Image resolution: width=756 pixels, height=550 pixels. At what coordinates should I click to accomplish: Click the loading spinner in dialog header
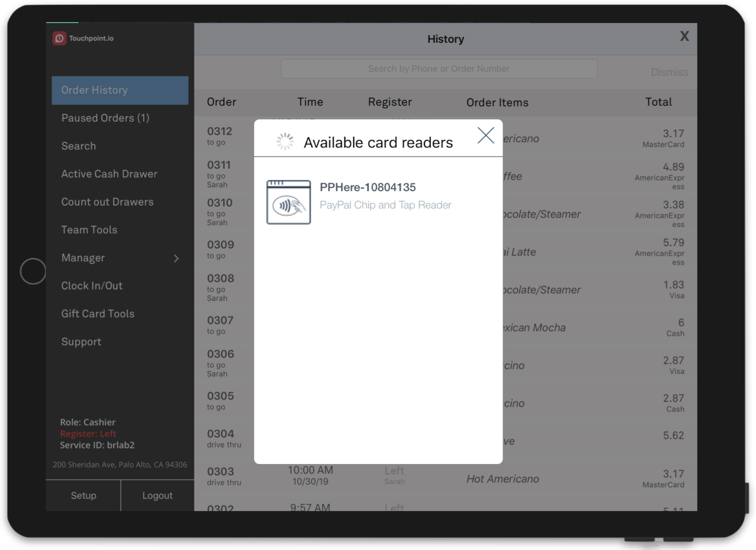(x=285, y=142)
